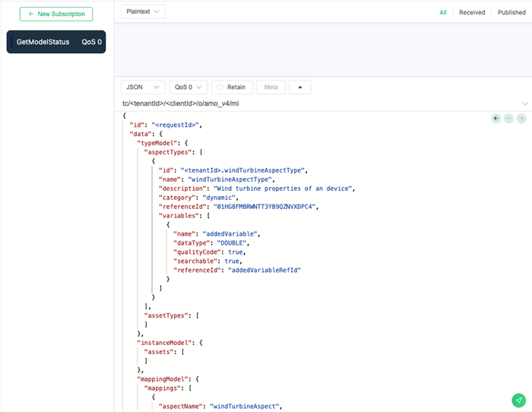
Task: Click the "typeModel" key in payload
Action: coord(157,143)
